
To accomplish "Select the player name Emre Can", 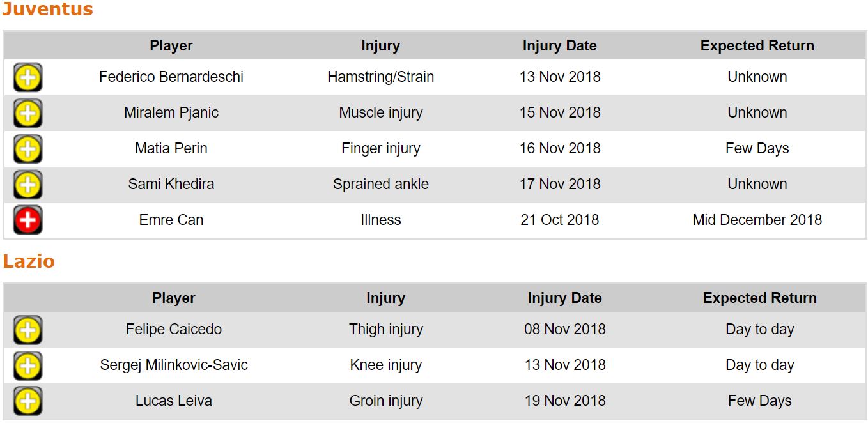I will pyautogui.click(x=171, y=220).
